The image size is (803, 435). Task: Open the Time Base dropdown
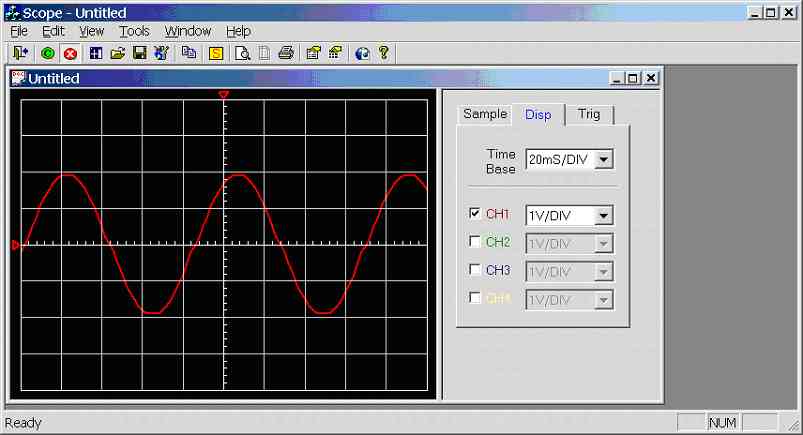click(604, 160)
